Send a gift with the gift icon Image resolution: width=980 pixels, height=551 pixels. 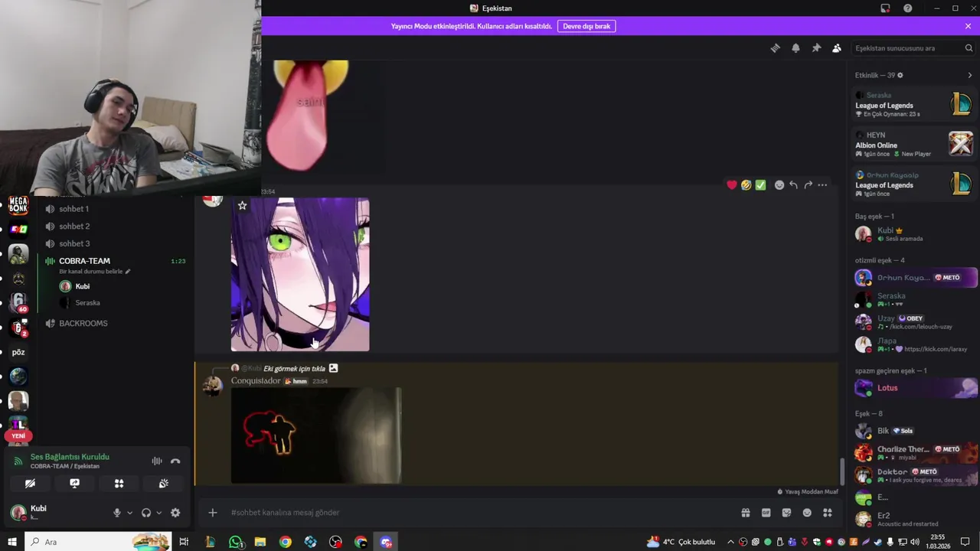coord(745,513)
